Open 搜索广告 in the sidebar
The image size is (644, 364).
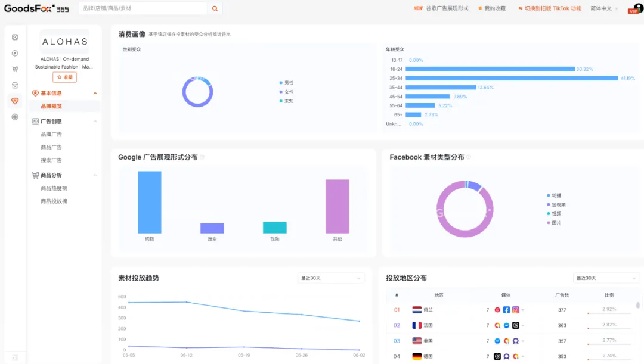pyautogui.click(x=51, y=160)
